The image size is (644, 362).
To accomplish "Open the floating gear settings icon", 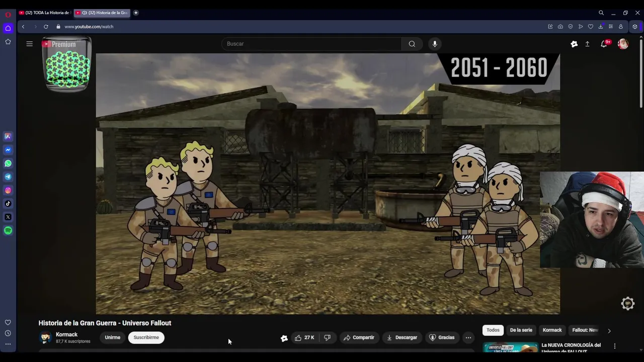I will 627,303.
